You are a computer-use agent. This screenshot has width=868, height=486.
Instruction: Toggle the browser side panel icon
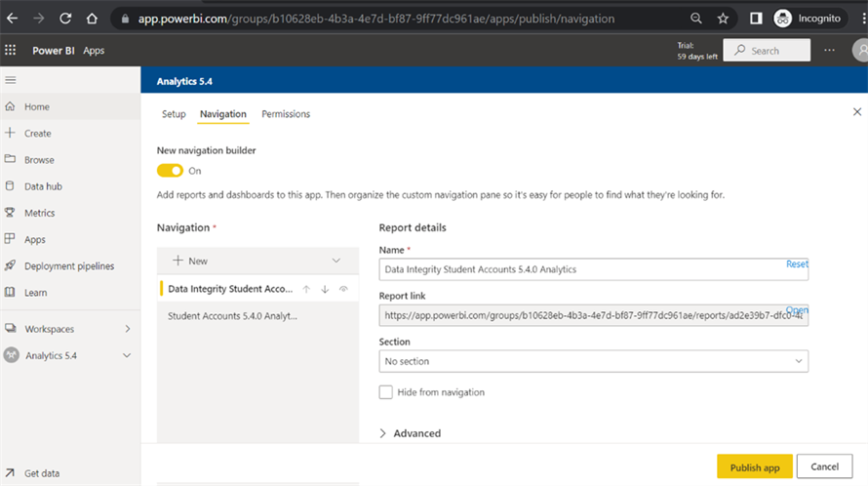coord(756,19)
